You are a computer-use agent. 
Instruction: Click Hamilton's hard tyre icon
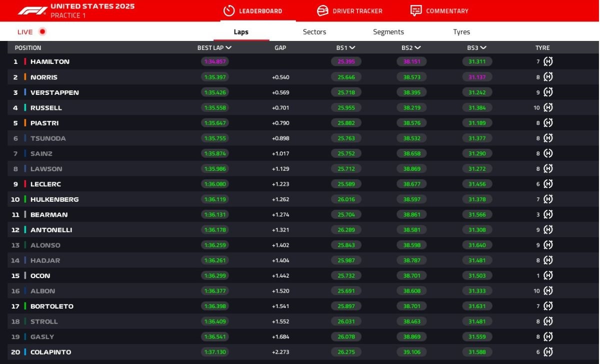pos(548,61)
